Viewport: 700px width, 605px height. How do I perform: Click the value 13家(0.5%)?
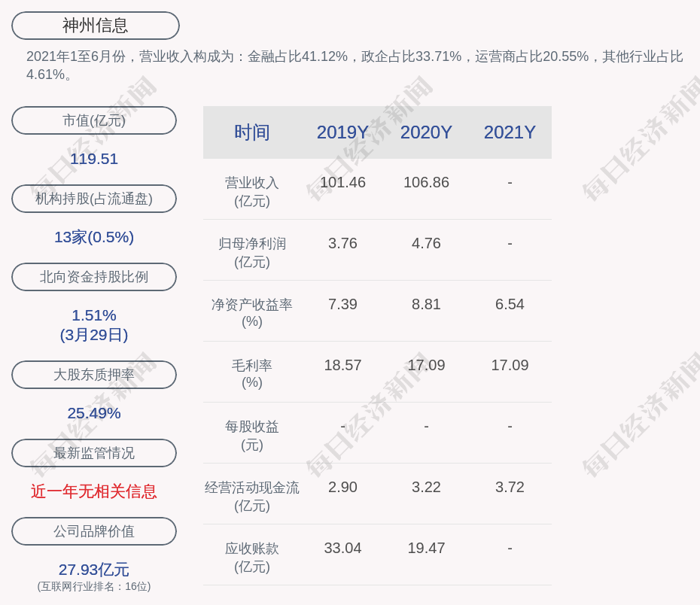point(94,237)
